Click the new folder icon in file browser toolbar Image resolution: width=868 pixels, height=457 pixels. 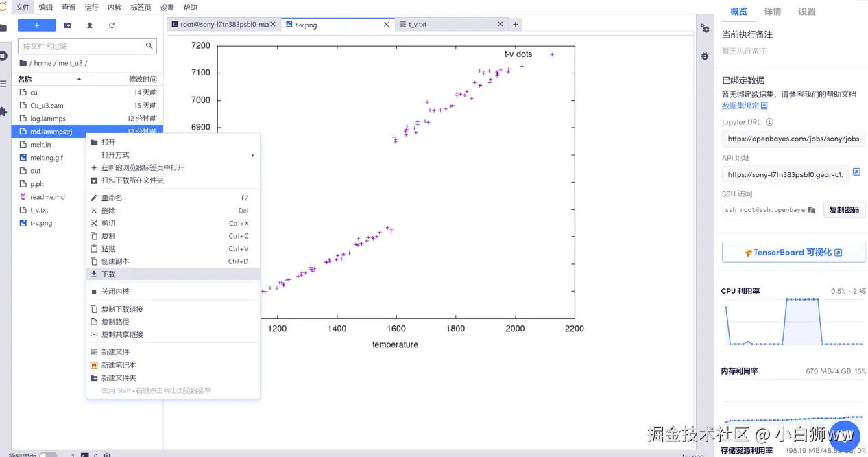67,25
